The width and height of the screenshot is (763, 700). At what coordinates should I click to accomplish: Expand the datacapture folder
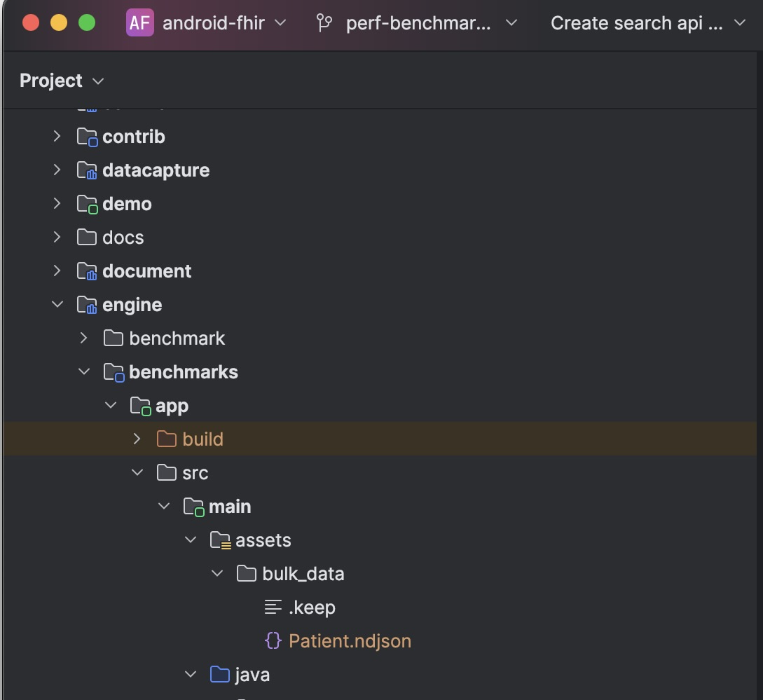pyautogui.click(x=57, y=170)
